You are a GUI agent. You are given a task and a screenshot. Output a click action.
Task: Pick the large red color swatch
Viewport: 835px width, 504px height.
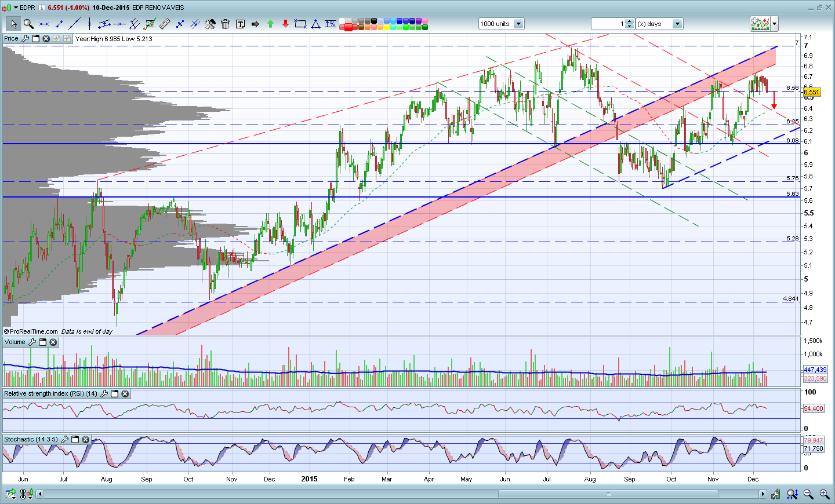pyautogui.click(x=348, y=27)
